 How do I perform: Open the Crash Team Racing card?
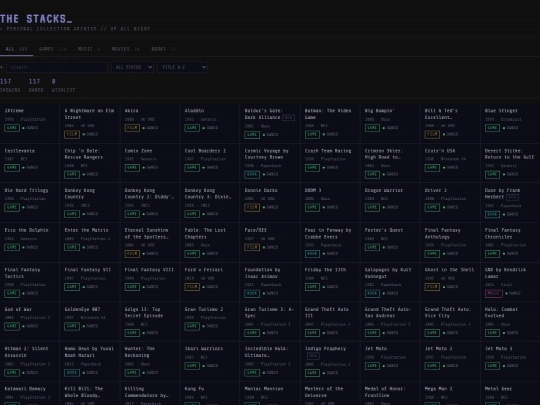(x=330, y=163)
